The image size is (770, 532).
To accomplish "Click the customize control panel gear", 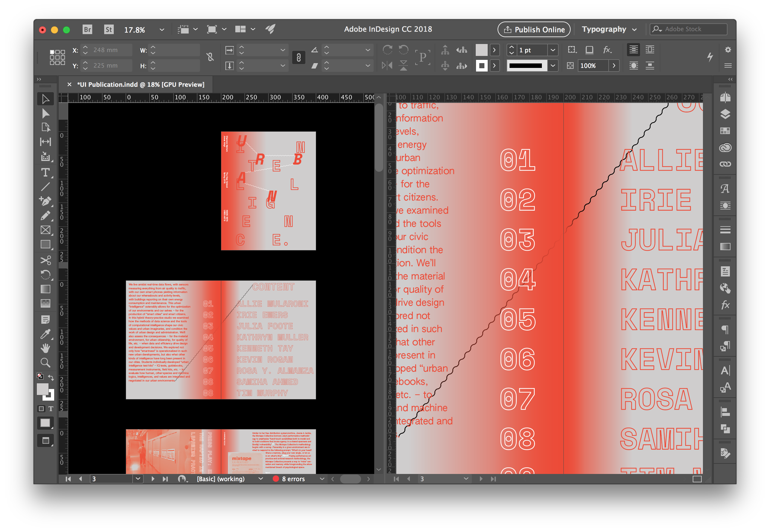I will pyautogui.click(x=728, y=50).
